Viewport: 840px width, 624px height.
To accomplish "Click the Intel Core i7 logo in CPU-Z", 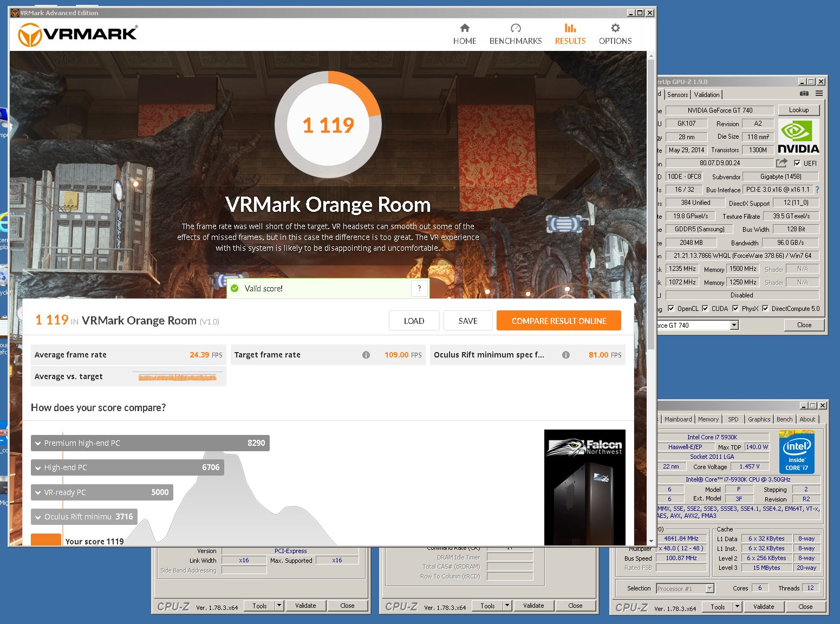I will pos(797,452).
